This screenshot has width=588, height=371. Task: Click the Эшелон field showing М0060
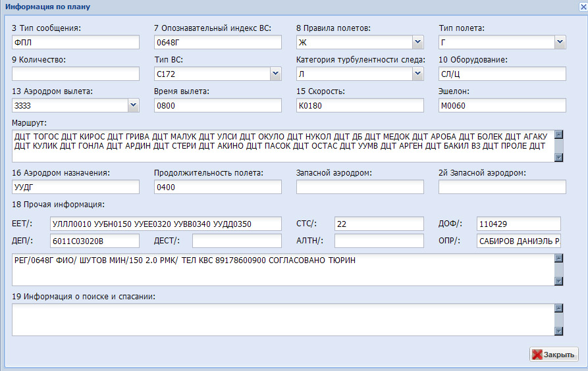[x=502, y=105]
